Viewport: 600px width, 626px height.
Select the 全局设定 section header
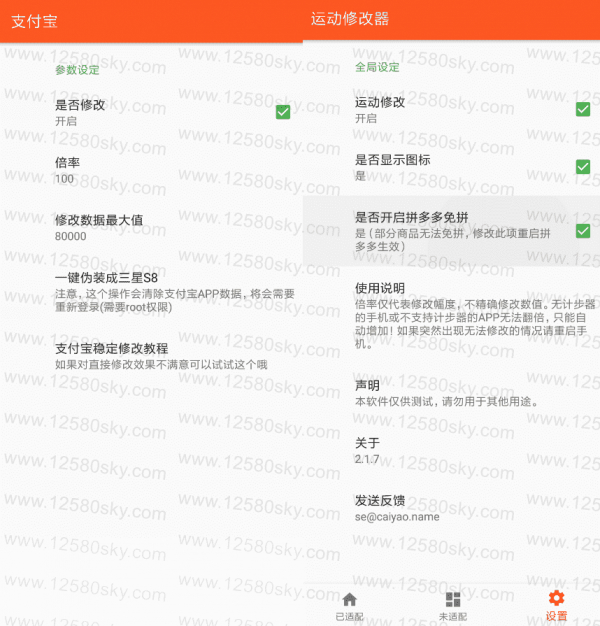377,67
